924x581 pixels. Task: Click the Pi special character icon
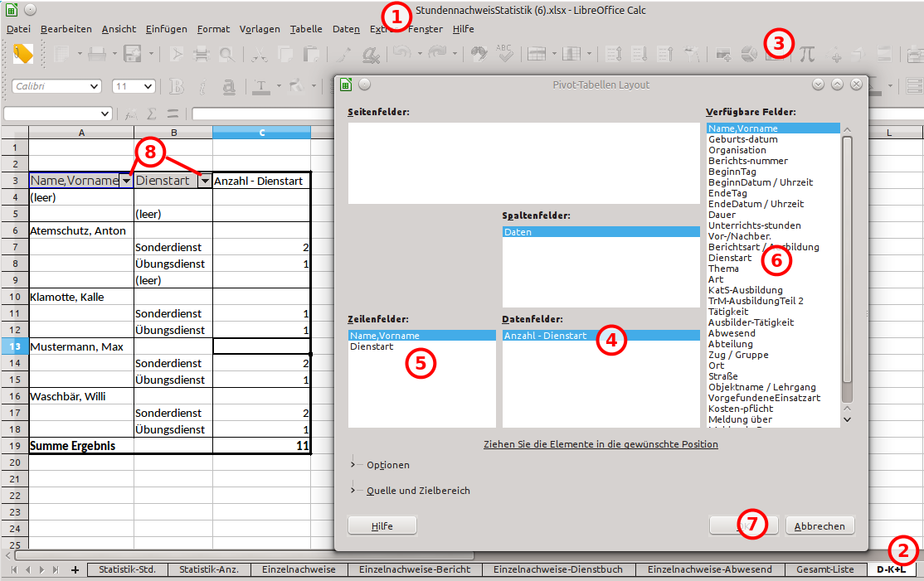click(x=806, y=55)
